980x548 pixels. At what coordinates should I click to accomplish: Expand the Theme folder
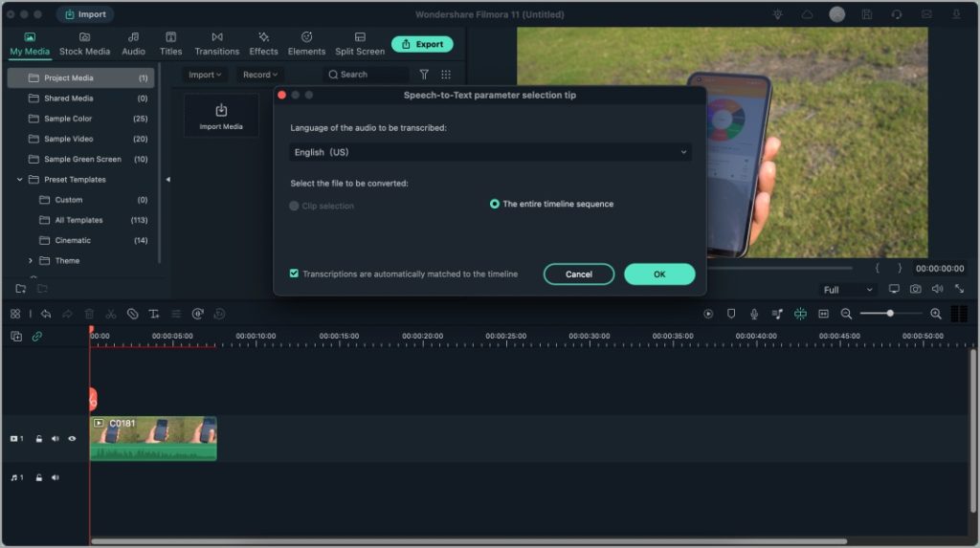coord(30,260)
